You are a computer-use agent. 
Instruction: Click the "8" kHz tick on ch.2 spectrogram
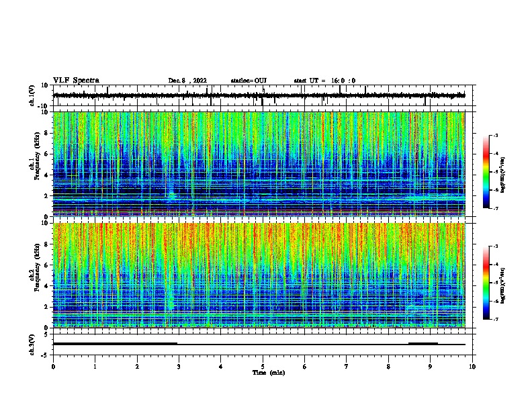(x=46, y=244)
